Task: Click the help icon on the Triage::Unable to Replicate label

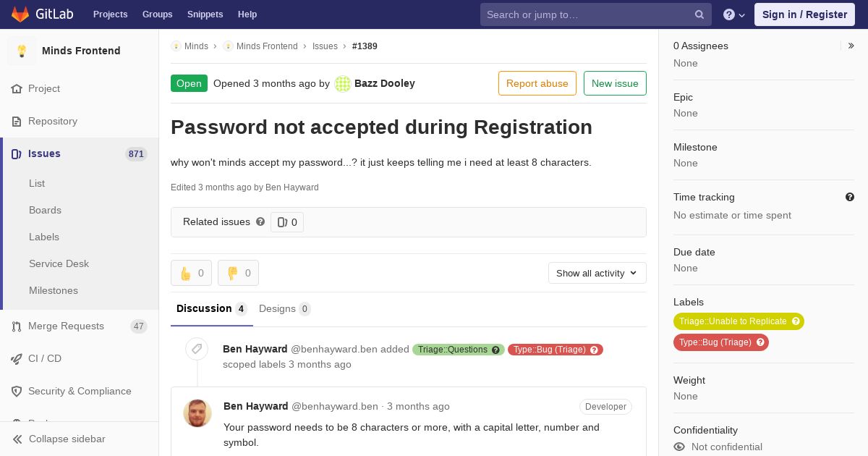Action: 796,321
